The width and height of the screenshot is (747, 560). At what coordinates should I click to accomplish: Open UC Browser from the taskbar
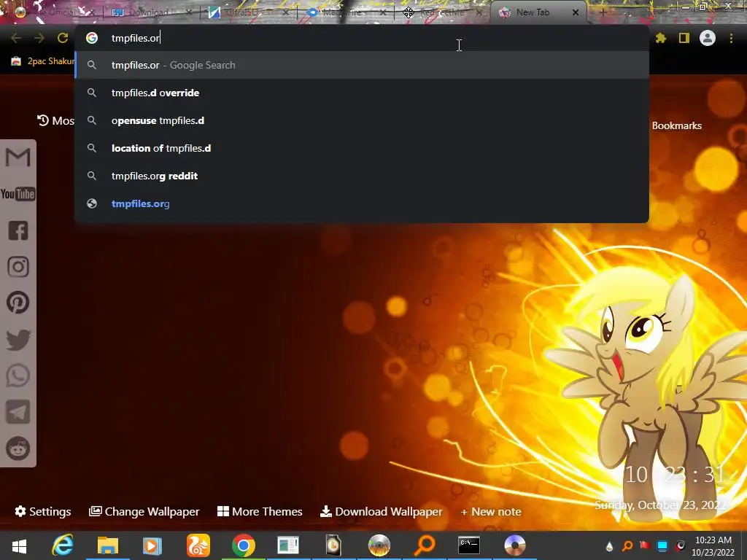click(198, 545)
